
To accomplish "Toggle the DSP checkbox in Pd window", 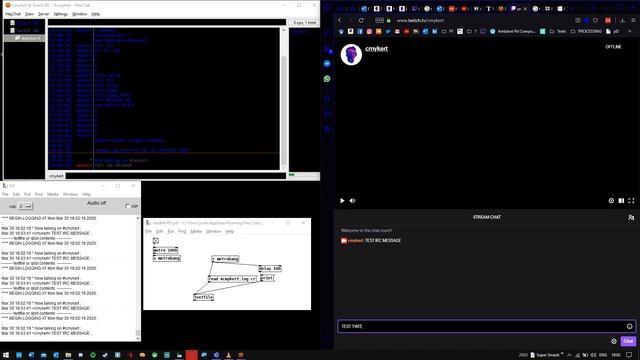I will pos(127,206).
